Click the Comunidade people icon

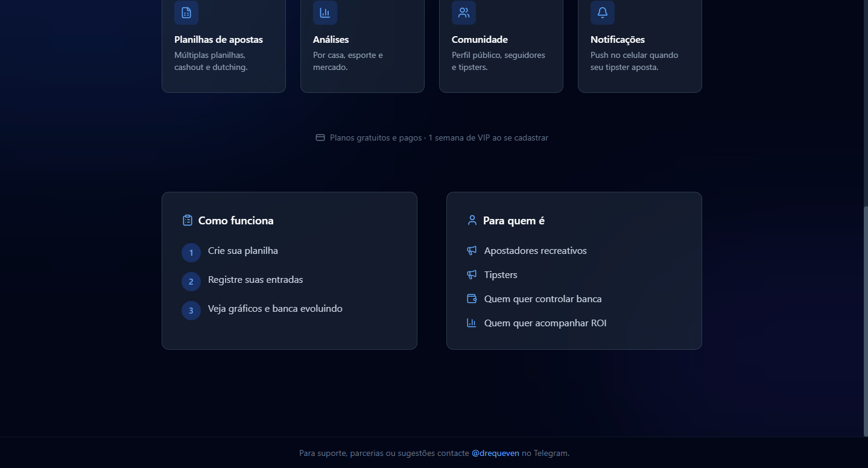coord(463,12)
